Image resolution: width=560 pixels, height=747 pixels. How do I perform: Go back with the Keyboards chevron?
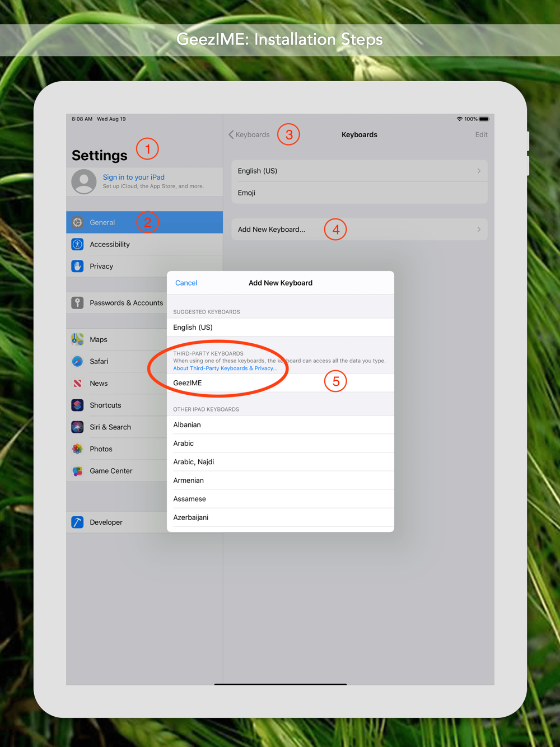pyautogui.click(x=231, y=134)
